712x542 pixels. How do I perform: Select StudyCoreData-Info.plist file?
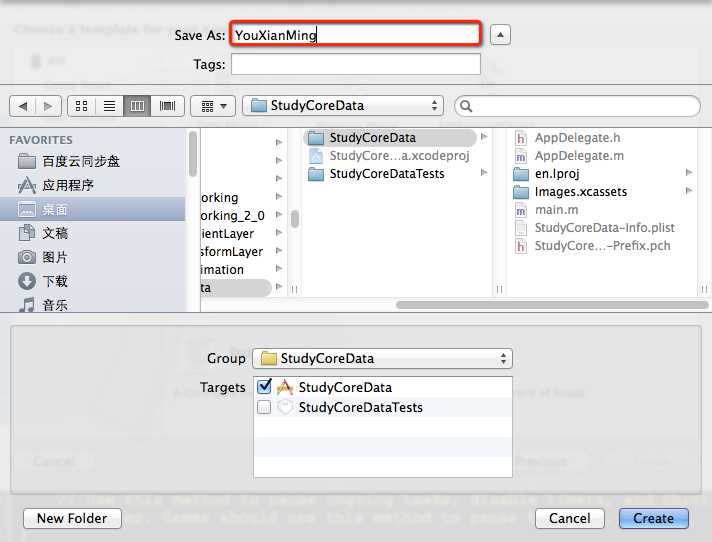pos(602,228)
